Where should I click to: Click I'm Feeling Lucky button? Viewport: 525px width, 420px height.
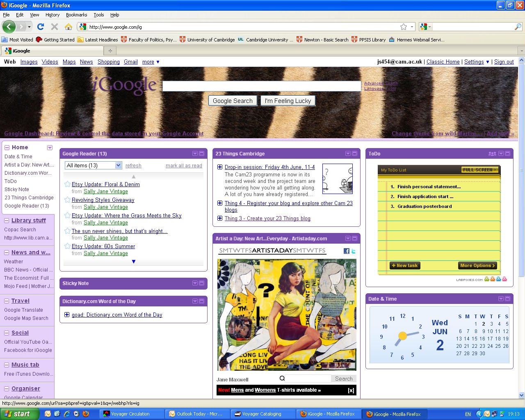[x=288, y=101]
